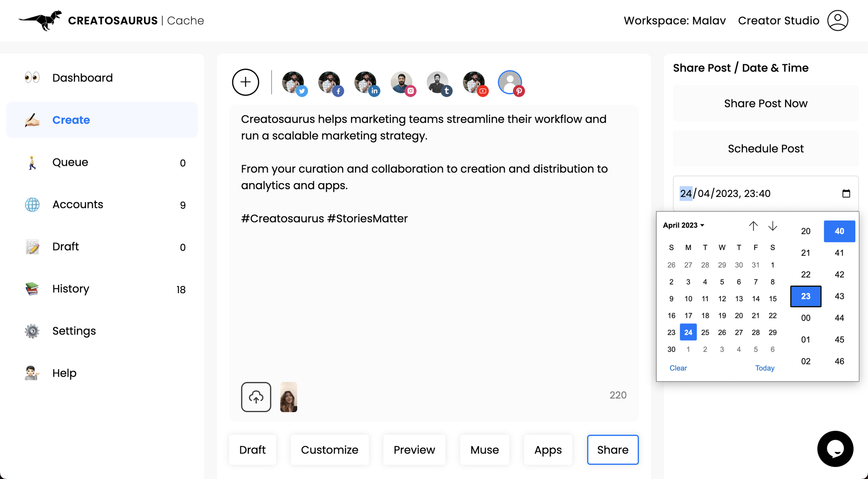868x479 pixels.
Task: Select the Facebook account icon
Action: [329, 82]
